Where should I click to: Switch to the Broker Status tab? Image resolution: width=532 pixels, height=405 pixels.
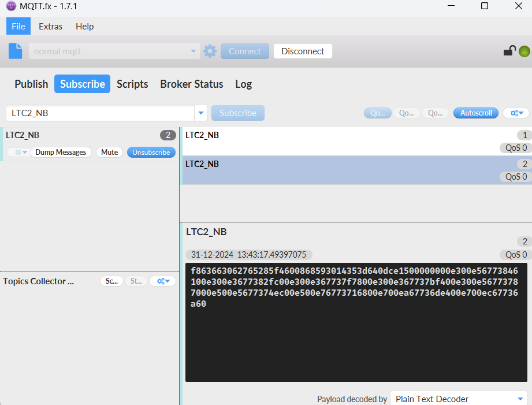[x=192, y=84]
